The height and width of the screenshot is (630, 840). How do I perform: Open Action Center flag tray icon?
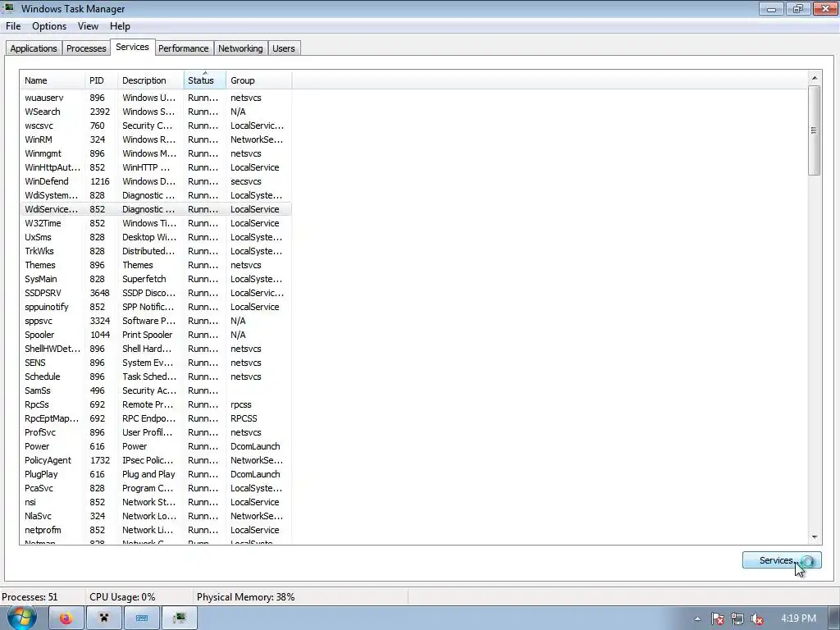(718, 619)
